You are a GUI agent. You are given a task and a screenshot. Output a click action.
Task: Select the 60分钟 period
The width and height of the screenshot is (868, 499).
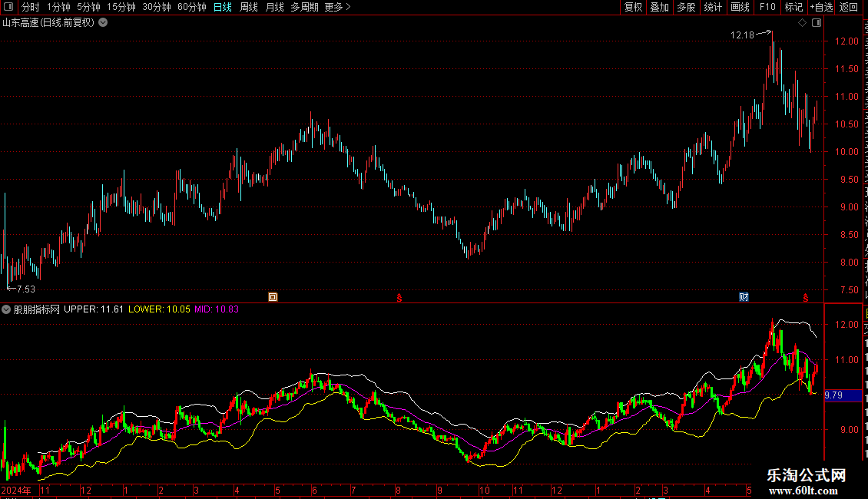click(192, 7)
